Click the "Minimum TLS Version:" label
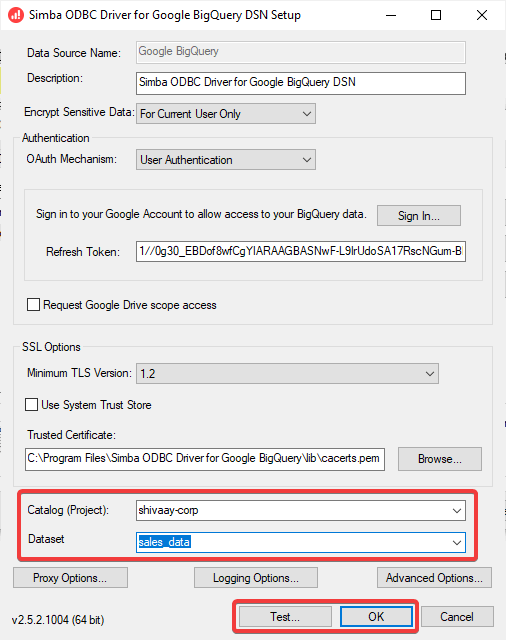The image size is (506, 640). pos(79,373)
